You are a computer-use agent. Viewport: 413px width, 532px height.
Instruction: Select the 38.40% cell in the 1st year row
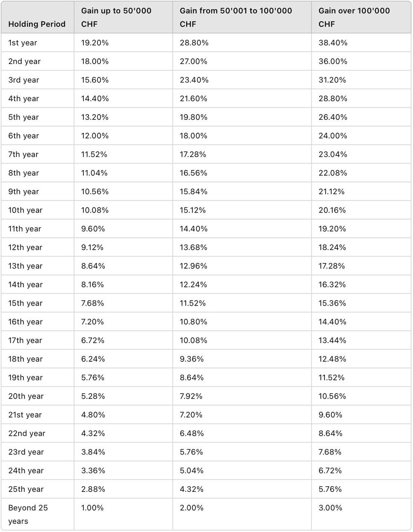(333, 43)
